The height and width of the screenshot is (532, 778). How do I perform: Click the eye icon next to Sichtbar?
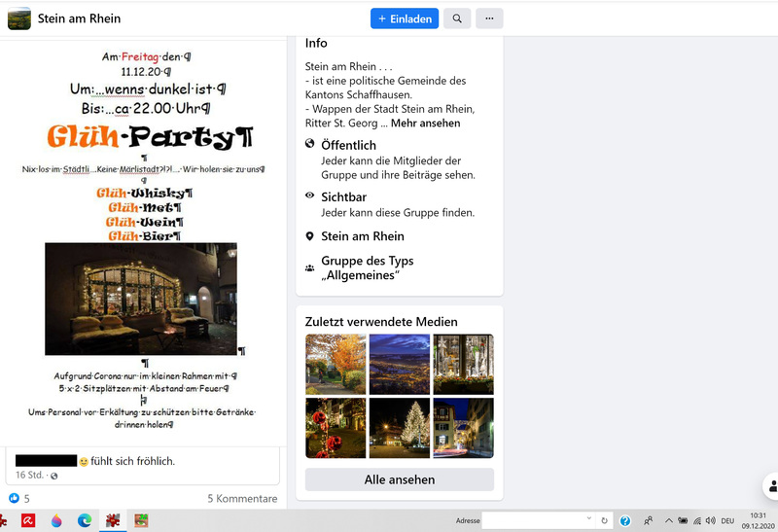pyautogui.click(x=310, y=195)
